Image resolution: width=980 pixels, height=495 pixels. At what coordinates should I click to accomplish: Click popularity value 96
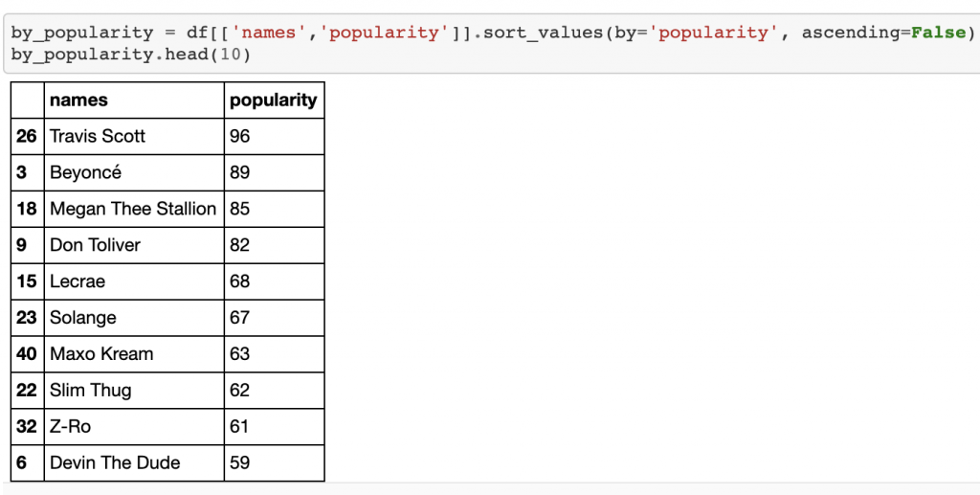pyautogui.click(x=274, y=136)
